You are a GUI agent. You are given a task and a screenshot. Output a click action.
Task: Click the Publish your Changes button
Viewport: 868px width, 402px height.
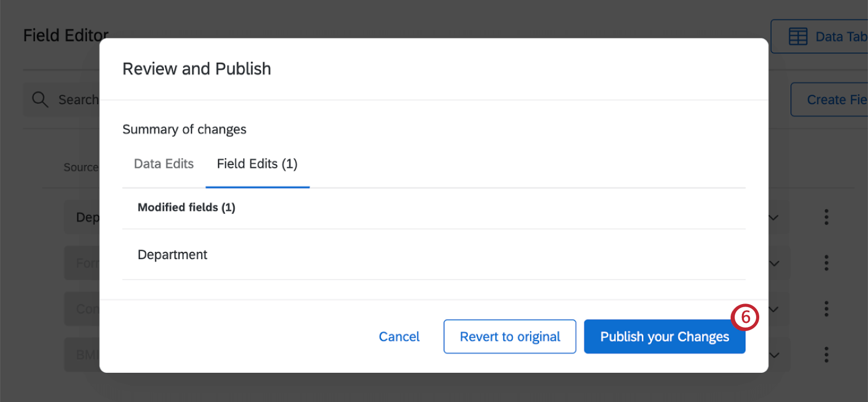pyautogui.click(x=664, y=337)
